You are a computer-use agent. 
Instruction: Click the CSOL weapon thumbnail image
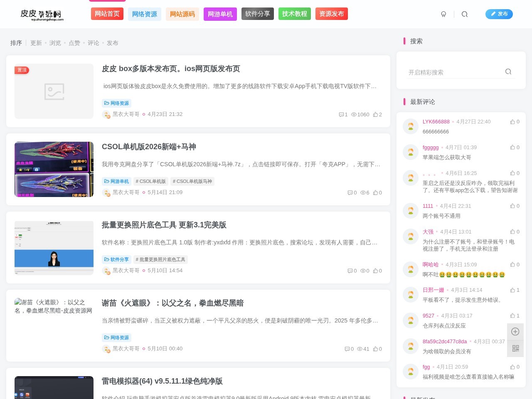point(54,169)
